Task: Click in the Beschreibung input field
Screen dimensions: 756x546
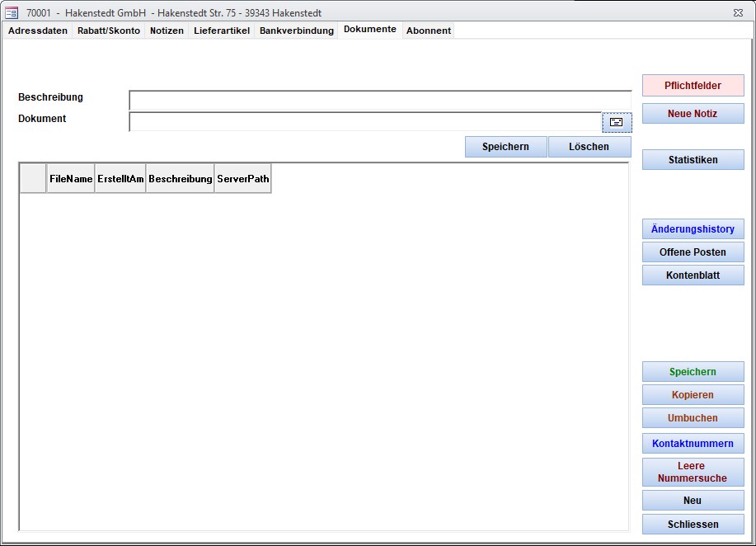Action: coord(379,100)
